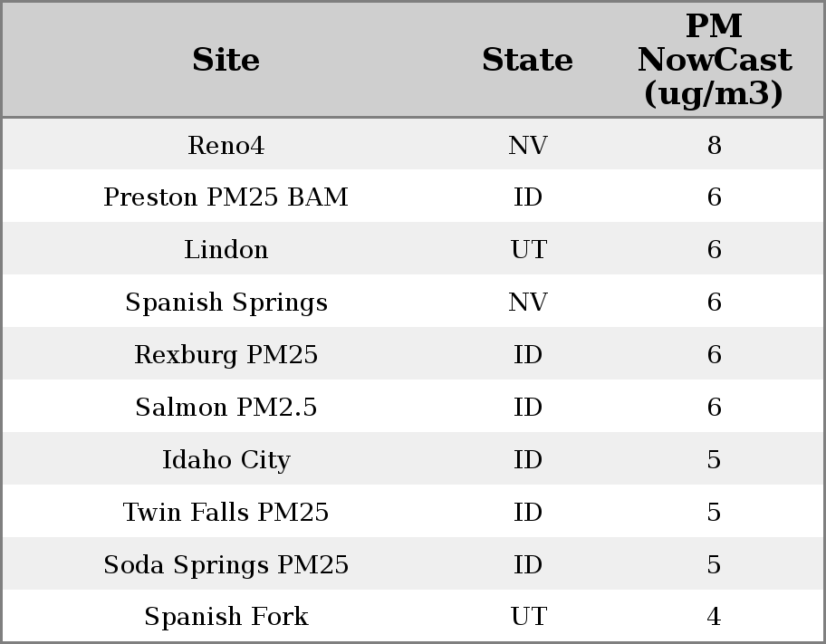This screenshot has height=644, width=826.
Task: Select the Lindon site cell
Action: click(226, 250)
